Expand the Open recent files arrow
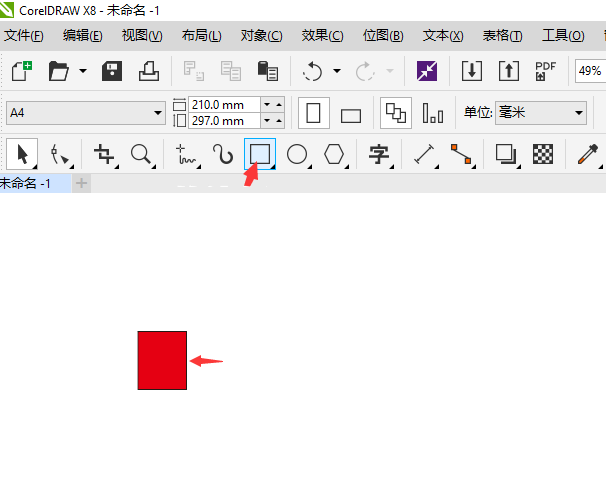 83,71
